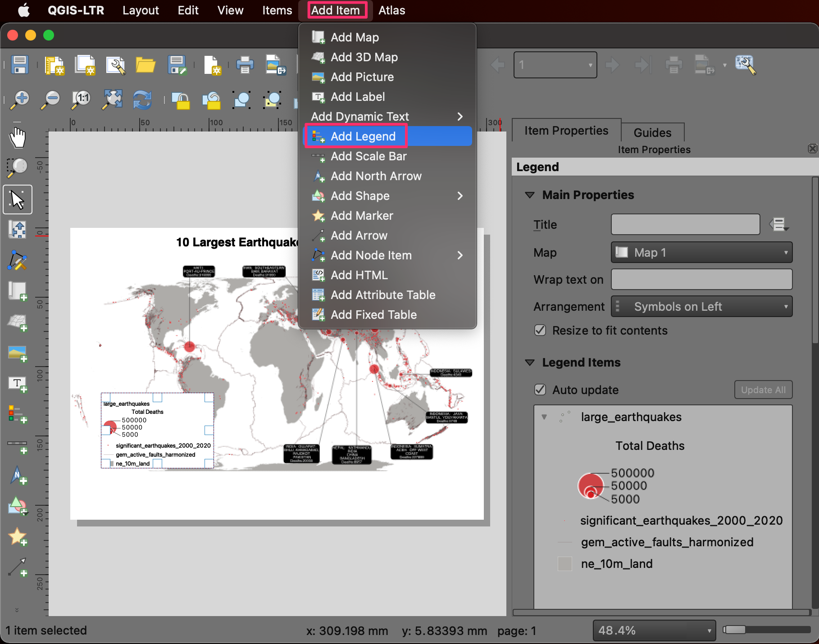
Task: Click the Add Marker star tool in left toolbar
Action: (x=18, y=537)
